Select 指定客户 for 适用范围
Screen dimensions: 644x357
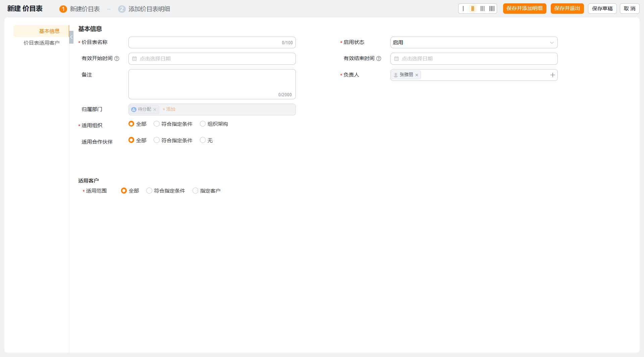[x=195, y=191]
